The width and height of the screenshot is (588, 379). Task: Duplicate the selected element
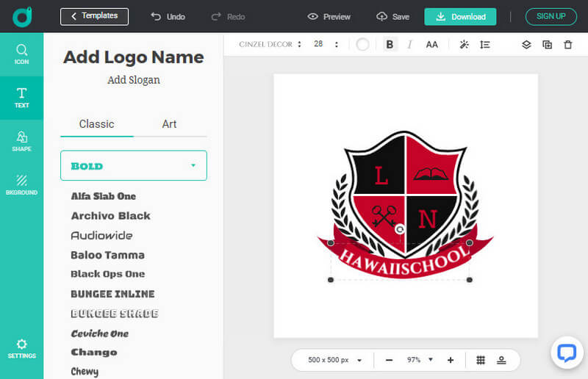547,45
